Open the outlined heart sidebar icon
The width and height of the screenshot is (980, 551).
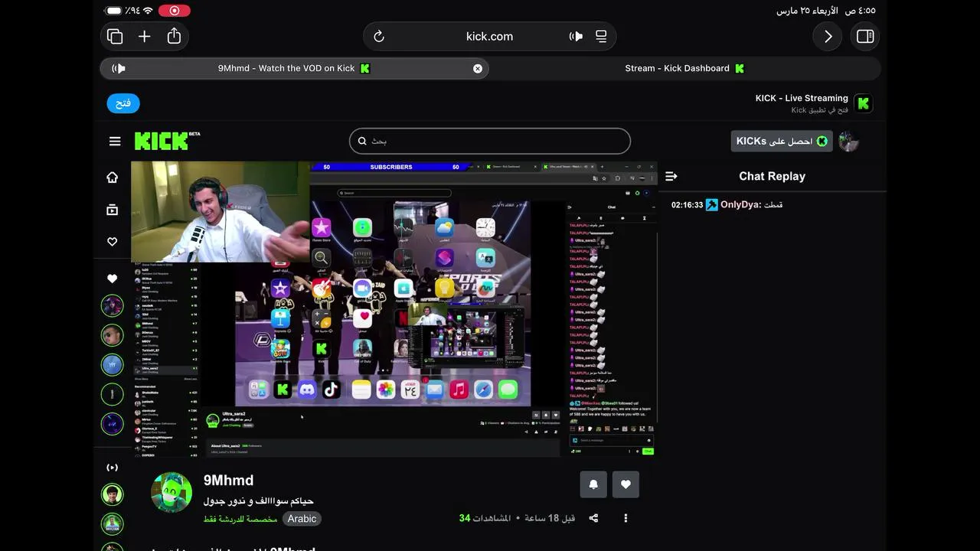pos(113,242)
